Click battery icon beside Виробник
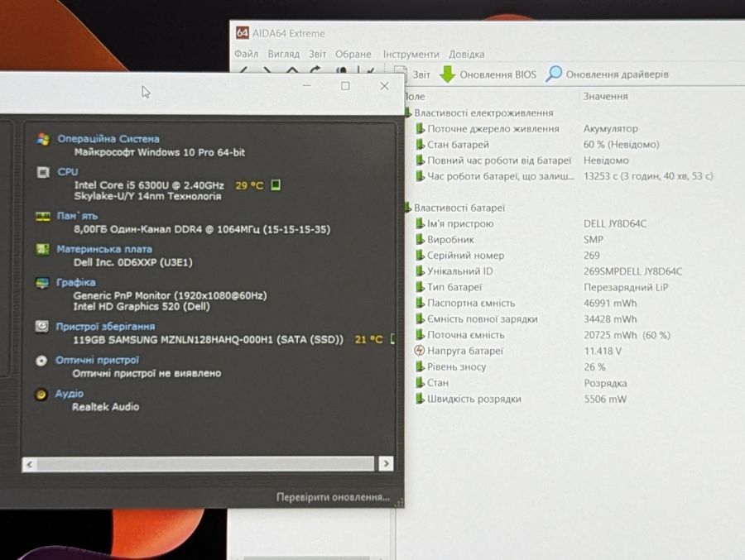This screenshot has height=560, width=745. click(x=420, y=239)
